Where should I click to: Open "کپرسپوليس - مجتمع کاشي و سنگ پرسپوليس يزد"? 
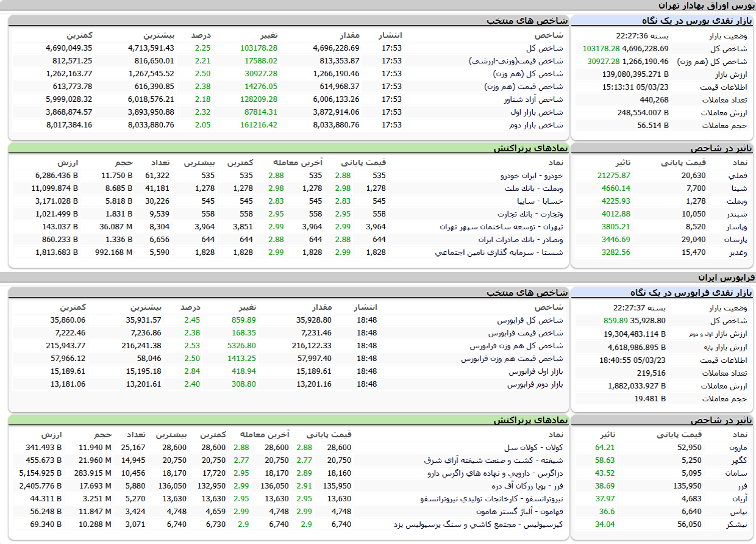[x=479, y=524]
